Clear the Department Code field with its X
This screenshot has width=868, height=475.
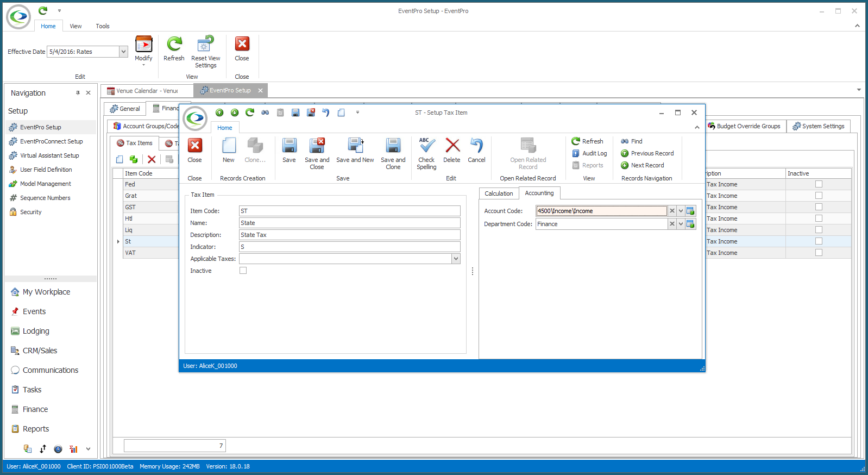[672, 224]
